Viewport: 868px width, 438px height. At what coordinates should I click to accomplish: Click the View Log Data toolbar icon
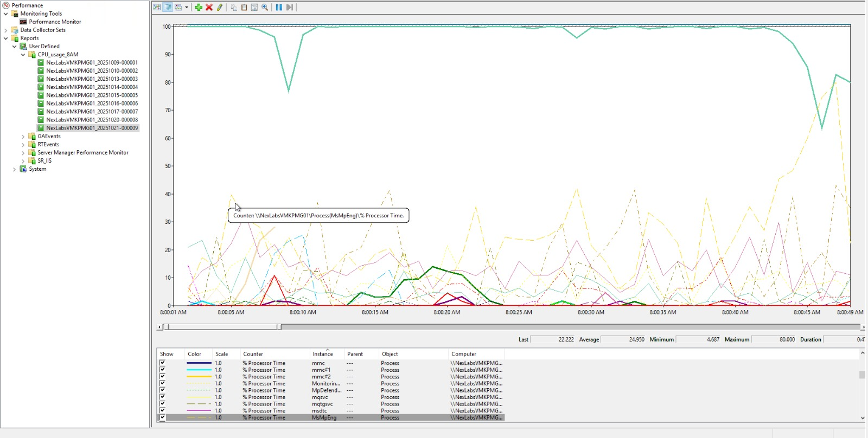click(x=168, y=8)
